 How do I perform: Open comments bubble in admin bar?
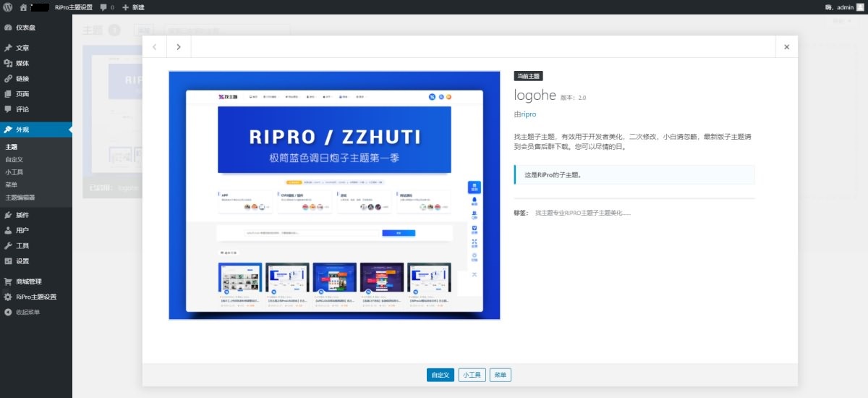tap(107, 7)
